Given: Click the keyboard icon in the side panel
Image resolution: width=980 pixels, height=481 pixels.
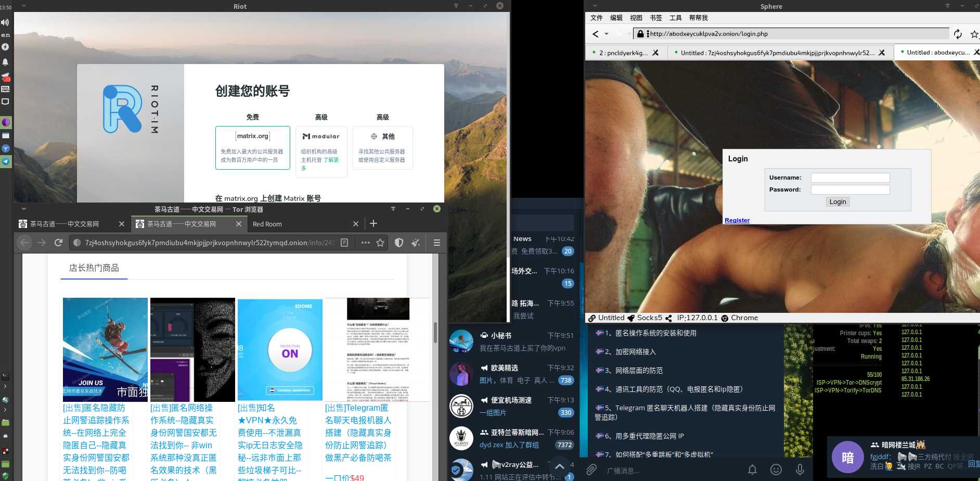Looking at the screenshot, I should (5, 89).
